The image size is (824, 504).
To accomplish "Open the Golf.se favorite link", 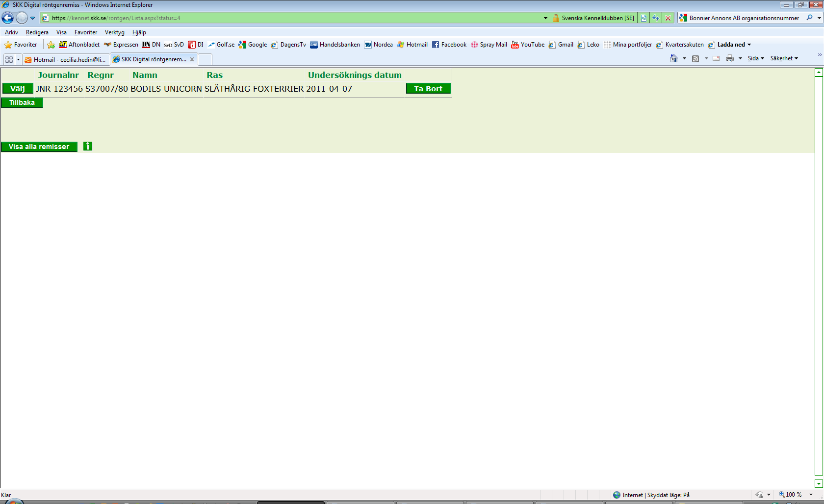I will pos(221,45).
